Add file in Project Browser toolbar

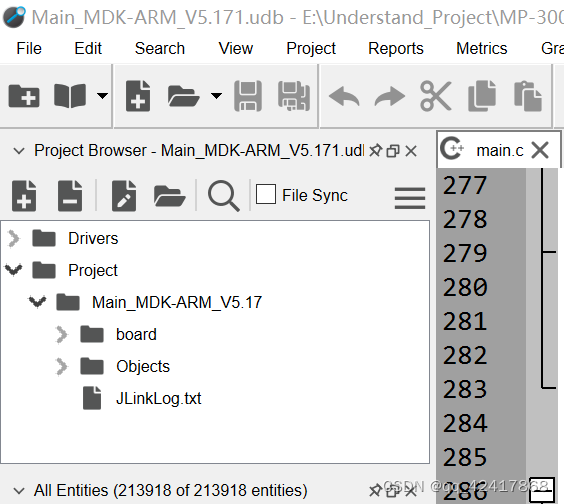tap(24, 196)
